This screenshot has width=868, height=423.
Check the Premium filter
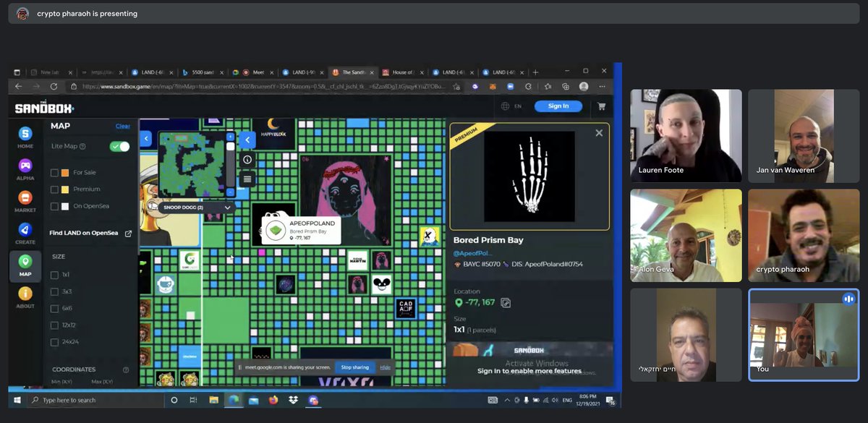(55, 189)
